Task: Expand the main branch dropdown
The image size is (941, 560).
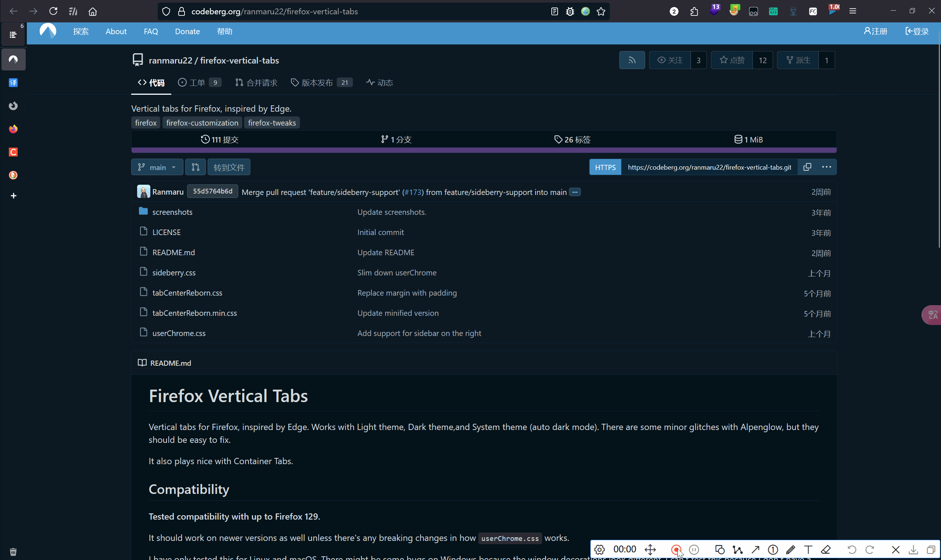Action: [157, 167]
